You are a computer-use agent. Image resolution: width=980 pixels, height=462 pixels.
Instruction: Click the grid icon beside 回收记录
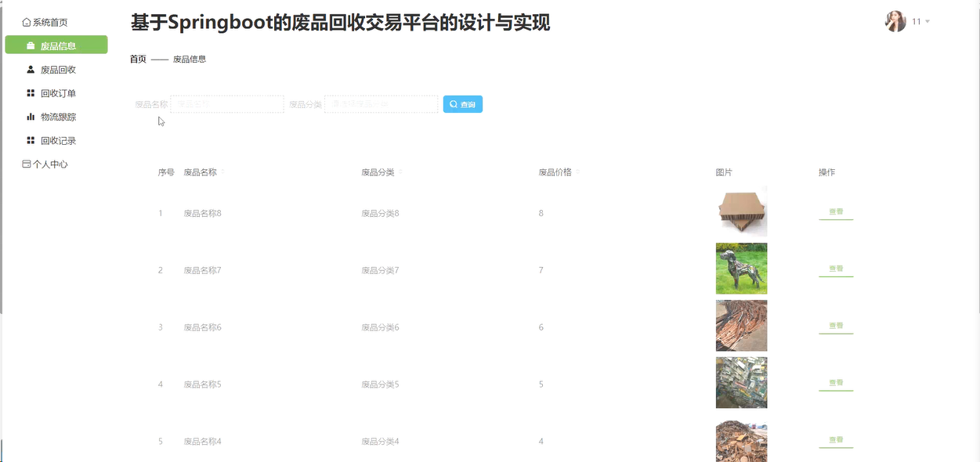(x=31, y=140)
